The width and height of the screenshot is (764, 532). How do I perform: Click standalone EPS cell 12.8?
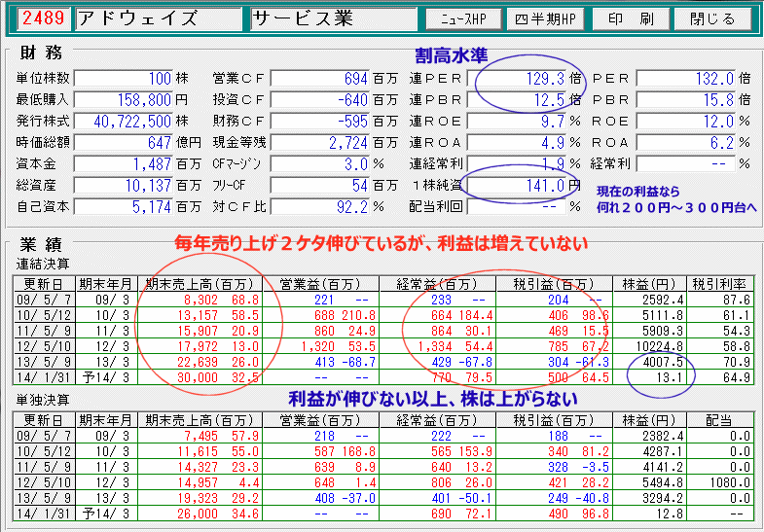[649, 514]
